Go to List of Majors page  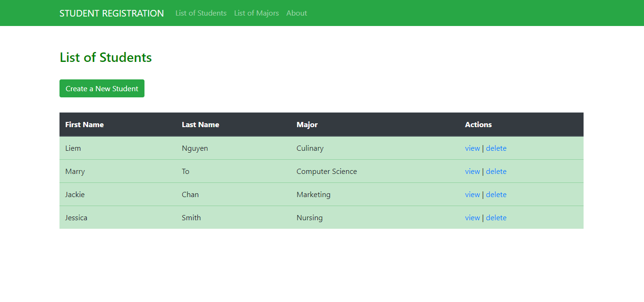pos(256,13)
